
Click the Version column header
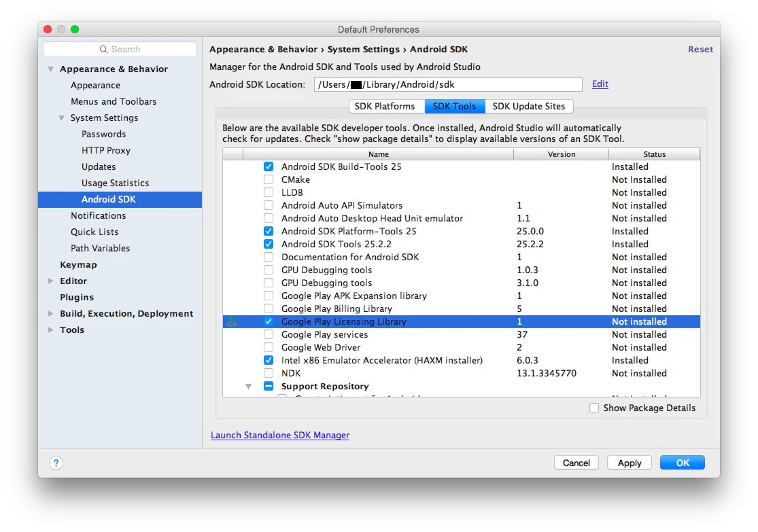coord(562,154)
